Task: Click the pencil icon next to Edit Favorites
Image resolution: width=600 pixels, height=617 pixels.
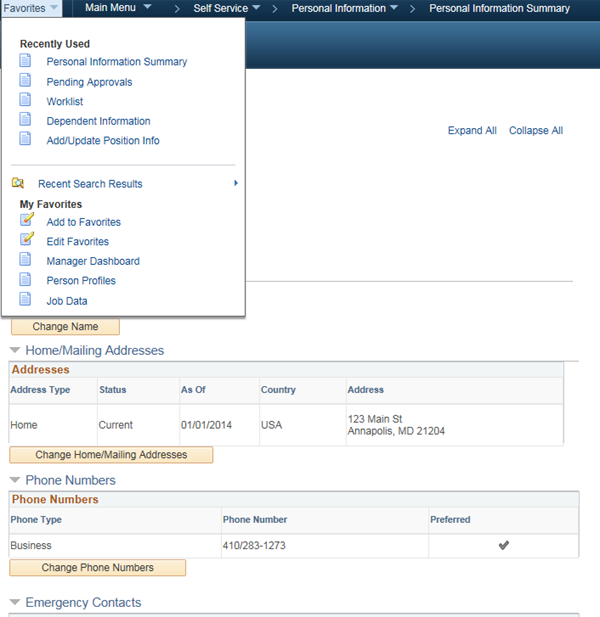Action: [27, 239]
